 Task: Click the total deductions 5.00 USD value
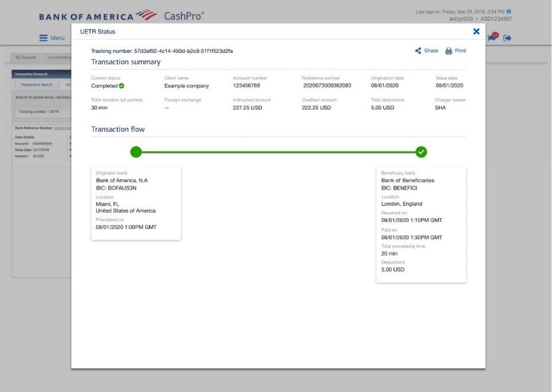[382, 108]
